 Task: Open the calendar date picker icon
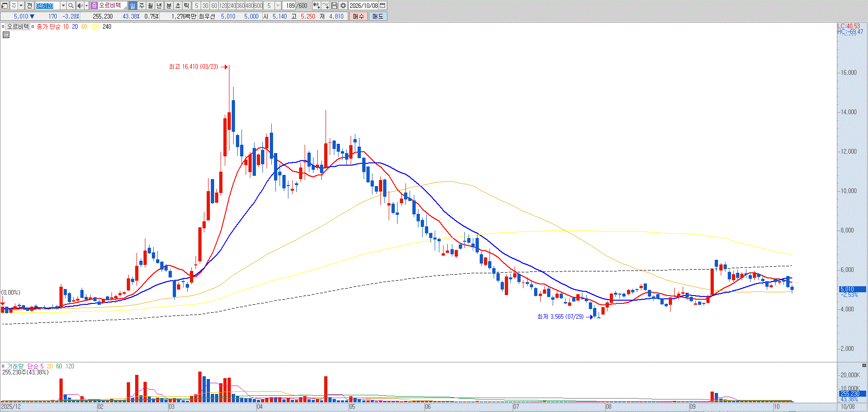pyautogui.click(x=383, y=6)
